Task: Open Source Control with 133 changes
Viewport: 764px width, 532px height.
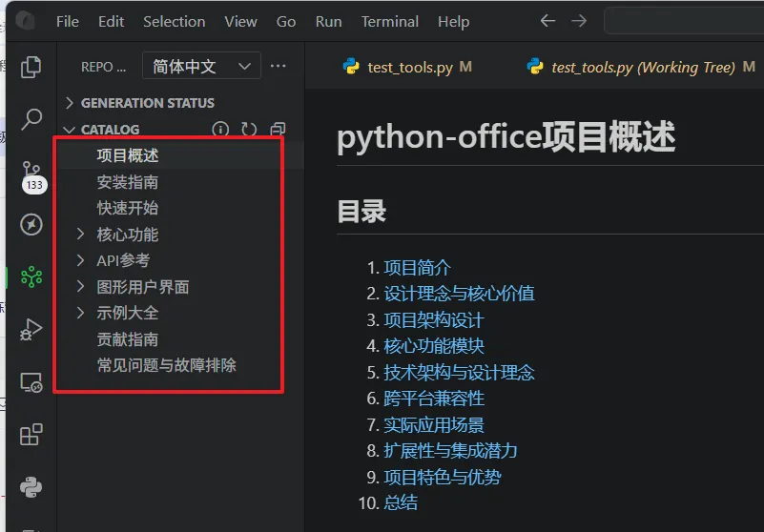Action: [x=32, y=176]
